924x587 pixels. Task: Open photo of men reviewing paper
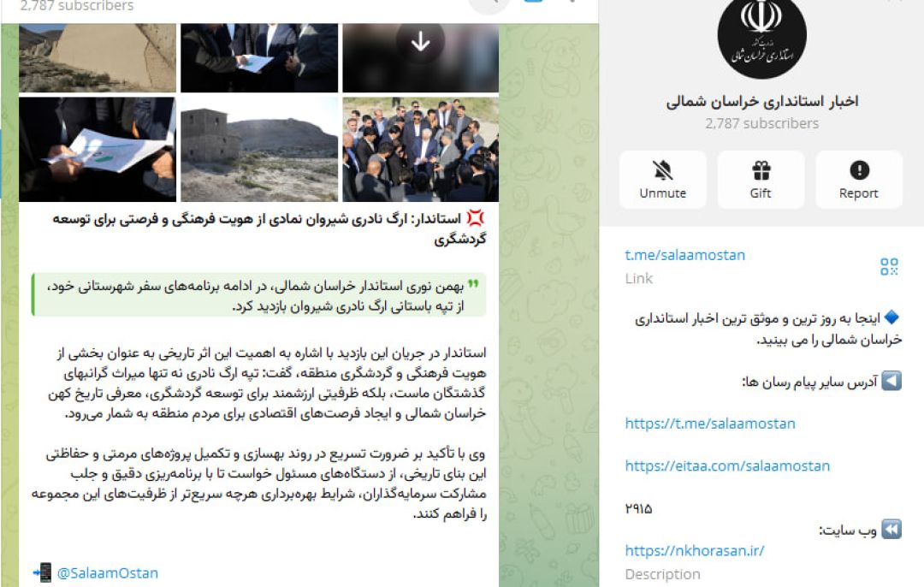(259, 57)
